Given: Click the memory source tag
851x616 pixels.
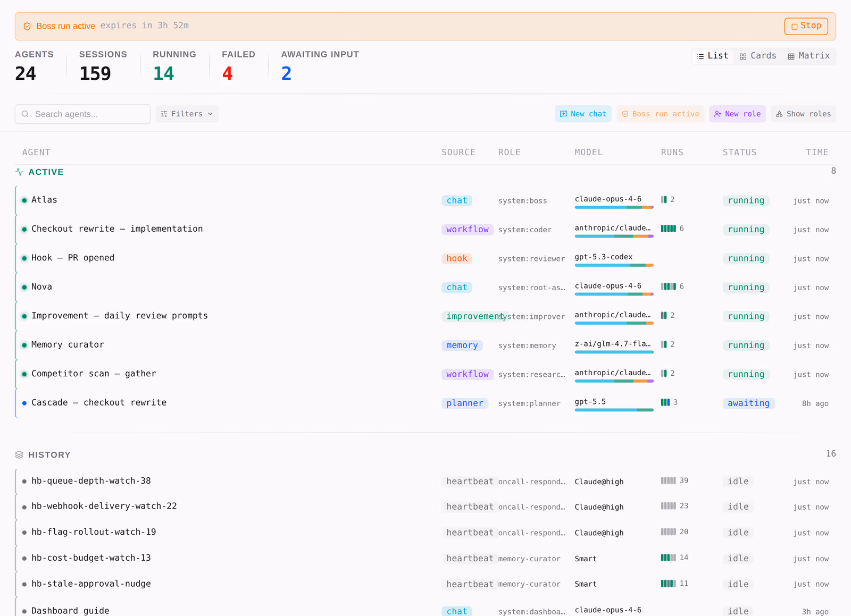Looking at the screenshot, I should pyautogui.click(x=462, y=345).
